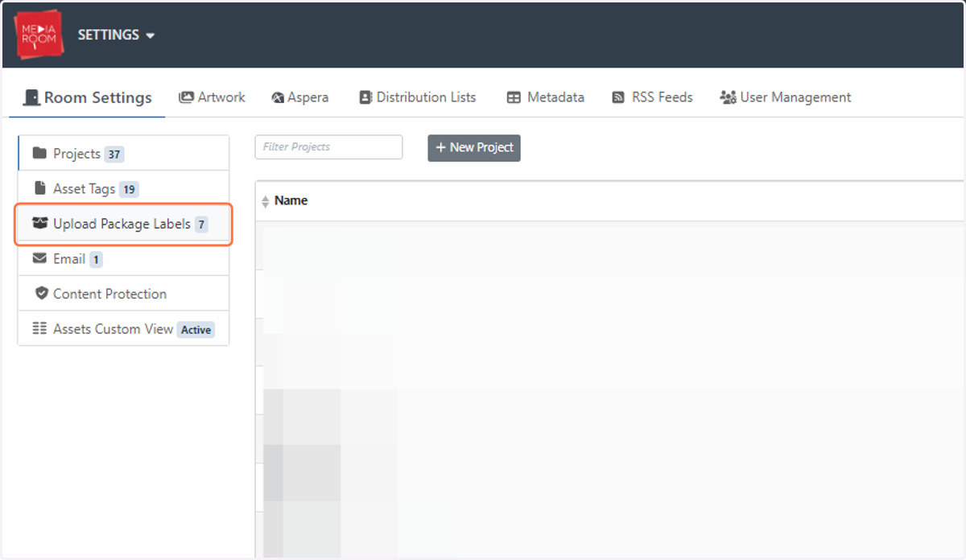Open the SETTINGS dropdown menu
This screenshot has height=560, width=966.
(116, 35)
